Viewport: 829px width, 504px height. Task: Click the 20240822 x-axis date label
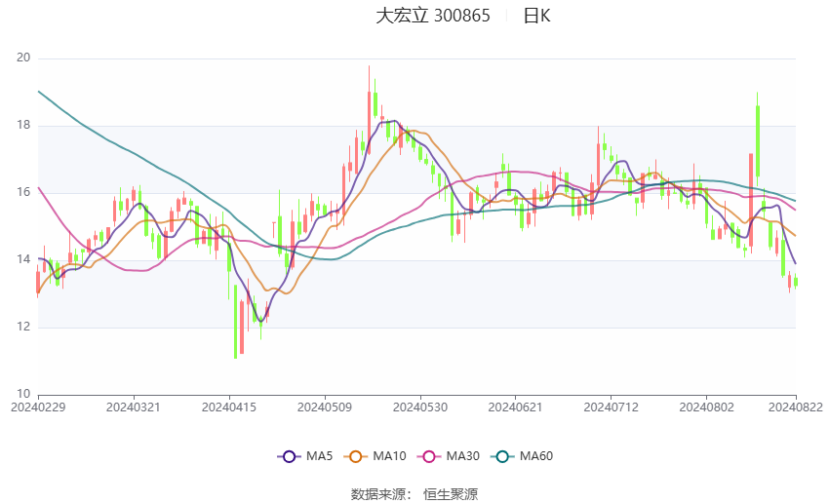(x=796, y=407)
